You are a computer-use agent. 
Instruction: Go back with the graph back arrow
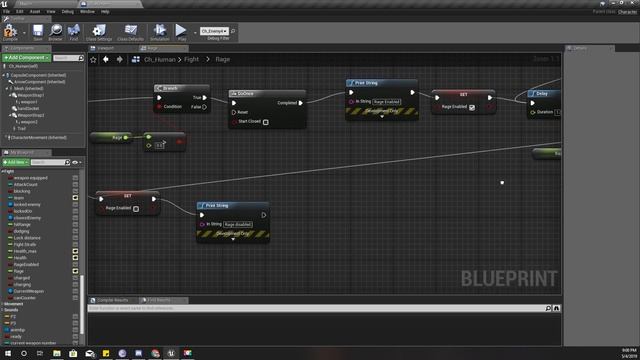pos(106,59)
